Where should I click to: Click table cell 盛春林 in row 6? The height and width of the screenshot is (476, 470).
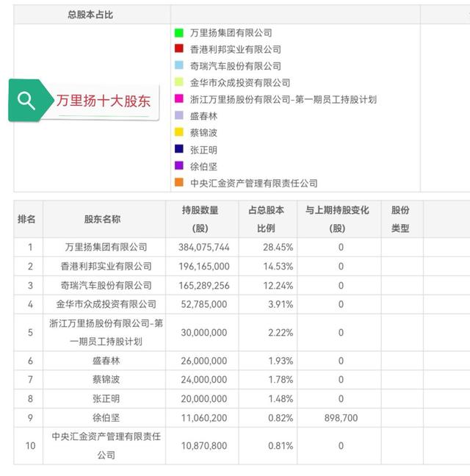point(106,361)
